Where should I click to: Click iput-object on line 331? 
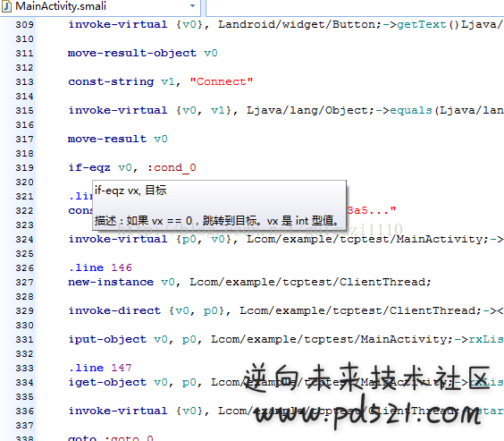point(107,339)
